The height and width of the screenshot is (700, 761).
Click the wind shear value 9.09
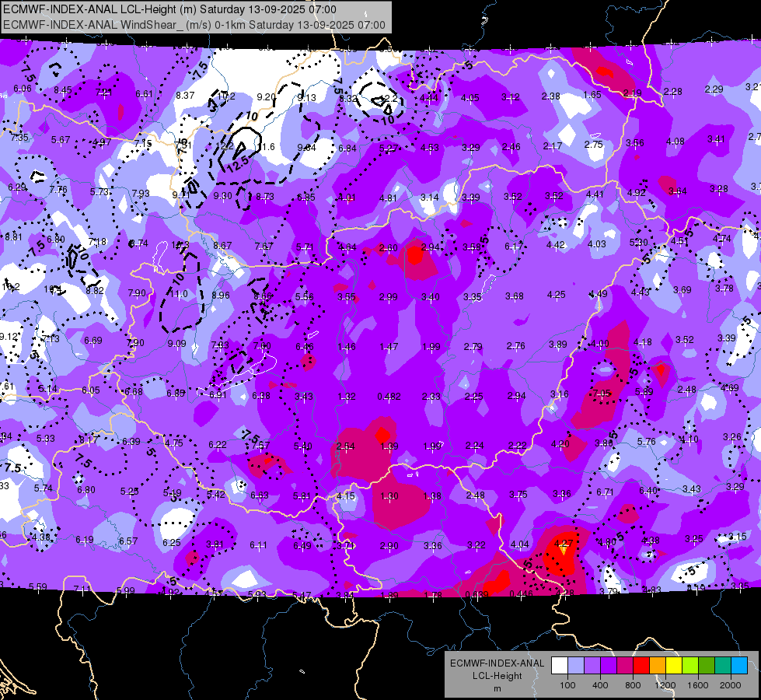[x=176, y=344]
